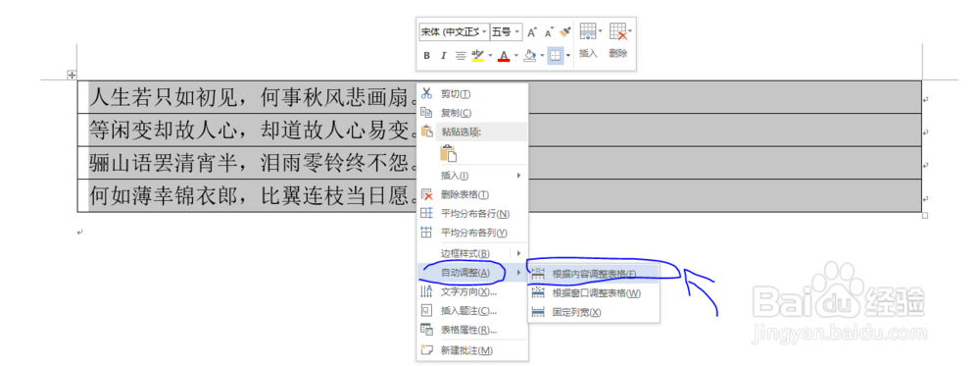Click the Bold button in mini toolbar

pos(427,56)
